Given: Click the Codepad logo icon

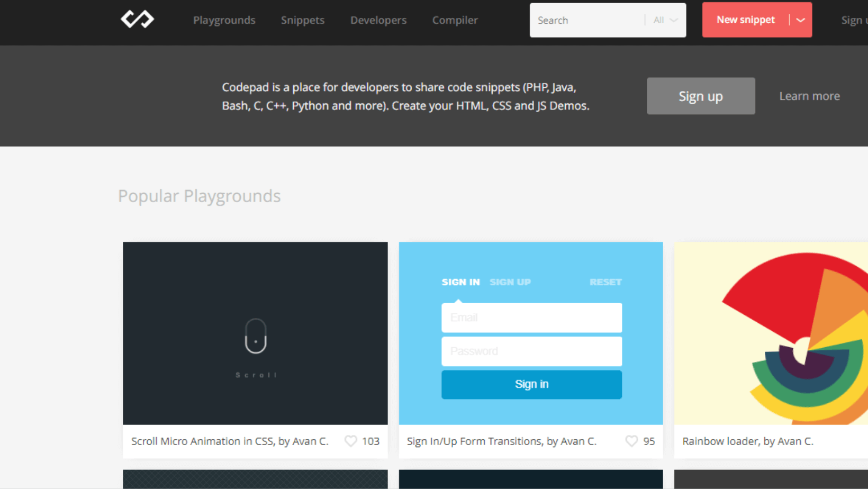Looking at the screenshot, I should pyautogui.click(x=137, y=20).
